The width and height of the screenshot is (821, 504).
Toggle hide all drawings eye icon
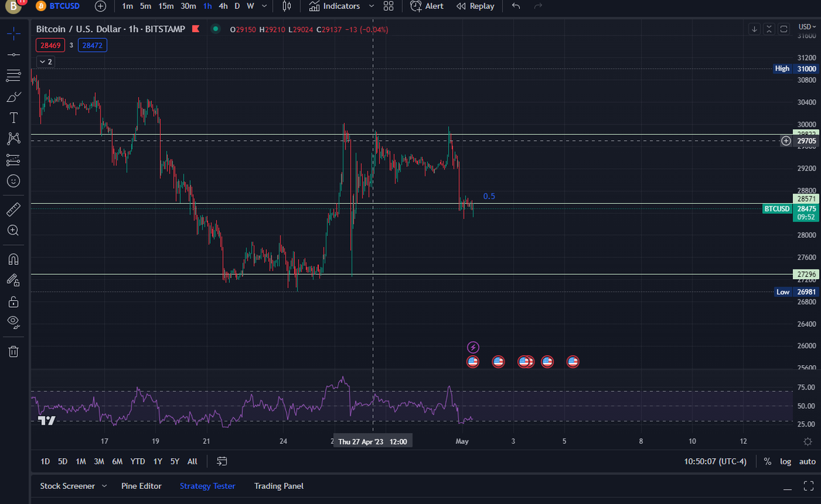[13, 321]
